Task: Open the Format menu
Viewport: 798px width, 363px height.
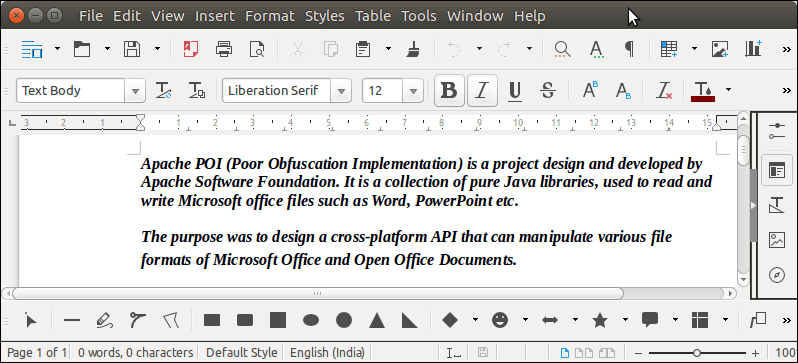Action: [270, 16]
